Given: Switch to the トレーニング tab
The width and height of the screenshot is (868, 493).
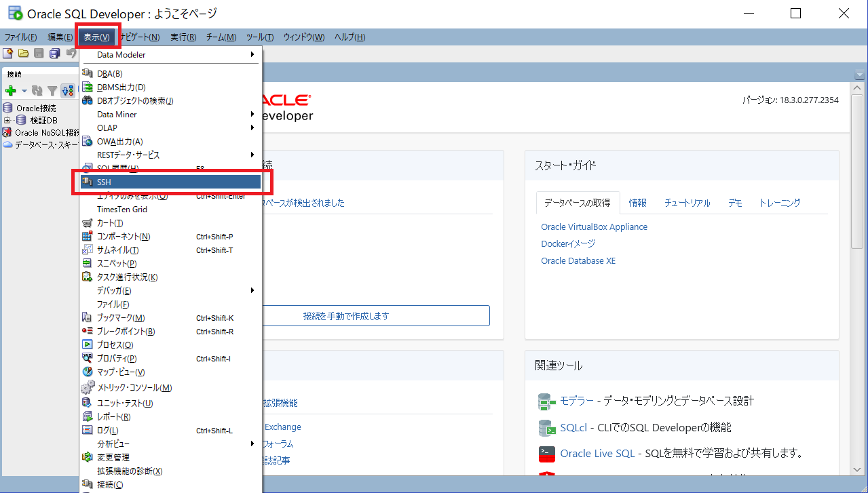Looking at the screenshot, I should point(780,203).
